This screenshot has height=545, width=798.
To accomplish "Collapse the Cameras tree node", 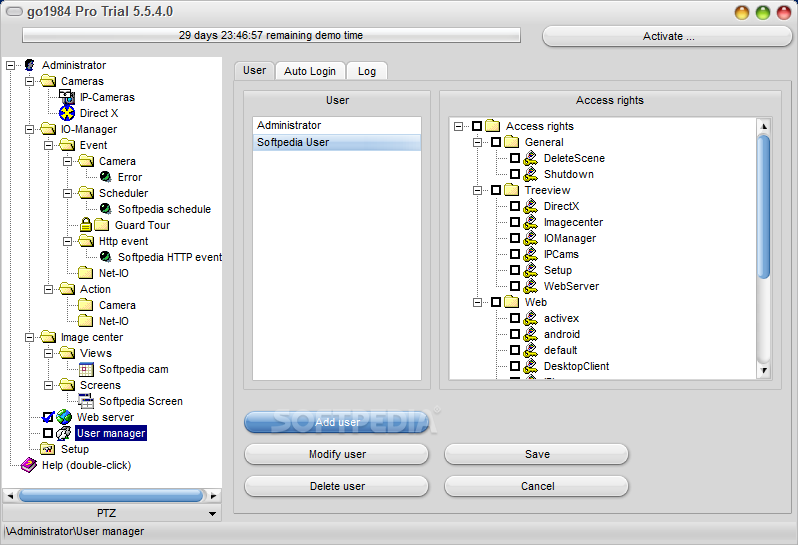I will click(x=30, y=81).
